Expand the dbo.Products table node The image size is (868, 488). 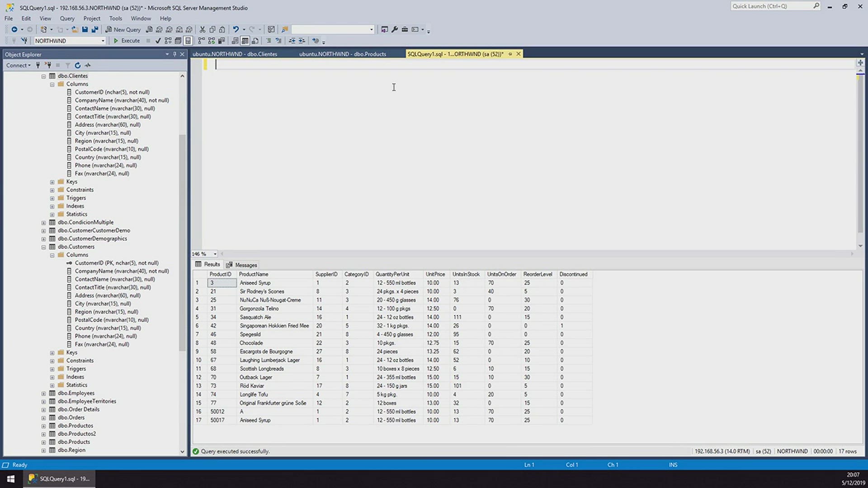(44, 442)
